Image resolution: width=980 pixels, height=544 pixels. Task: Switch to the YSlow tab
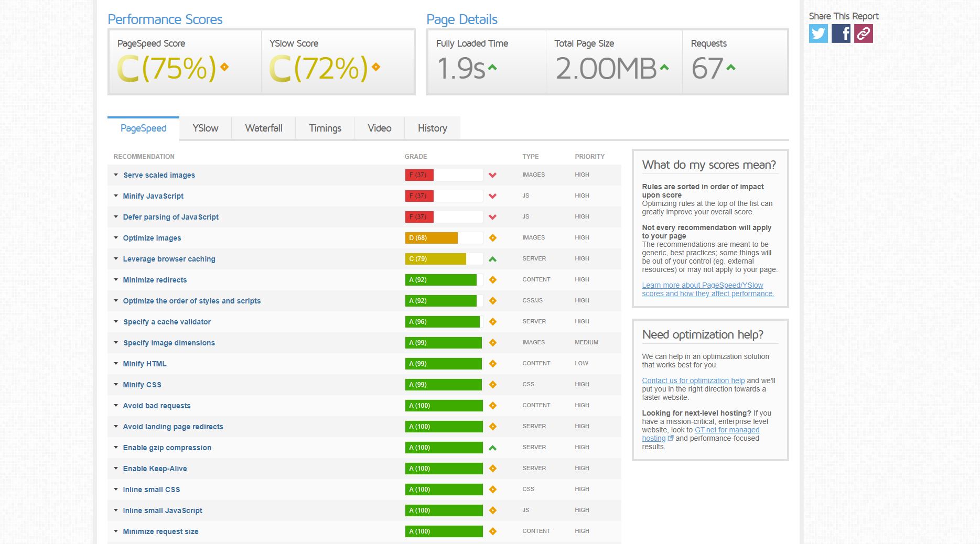click(x=206, y=128)
